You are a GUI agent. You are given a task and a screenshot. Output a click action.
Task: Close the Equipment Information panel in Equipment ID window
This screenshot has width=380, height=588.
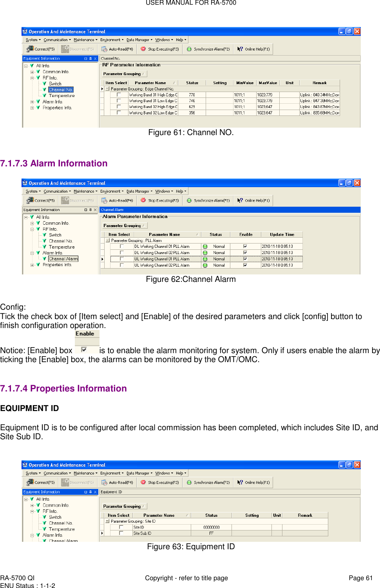95,492
